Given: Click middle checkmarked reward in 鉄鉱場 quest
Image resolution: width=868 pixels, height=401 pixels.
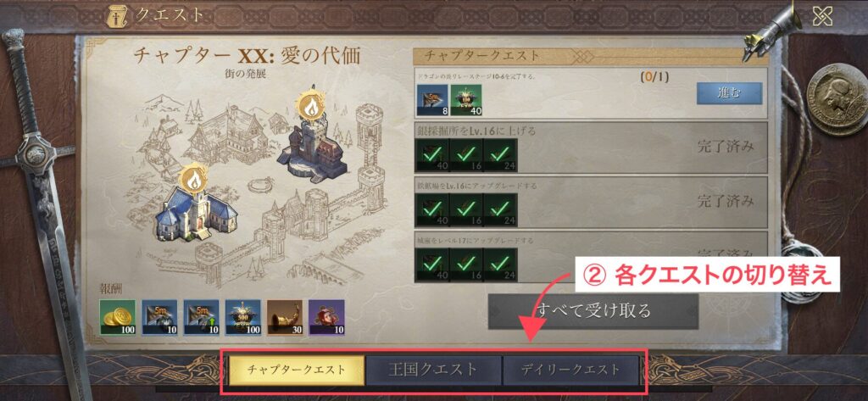Looking at the screenshot, I should tap(467, 210).
